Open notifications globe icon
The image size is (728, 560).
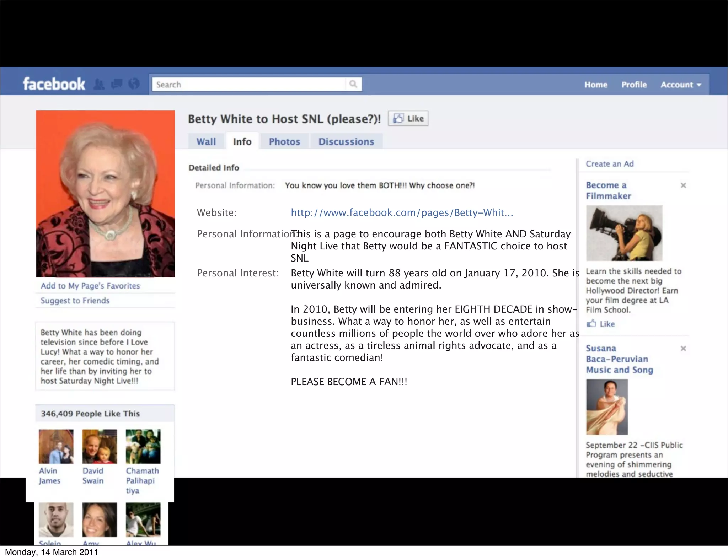point(134,85)
